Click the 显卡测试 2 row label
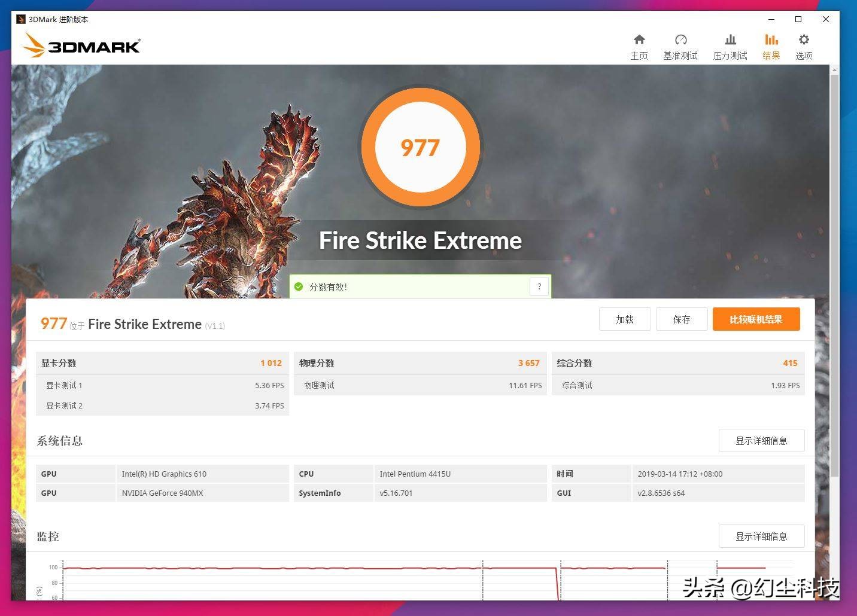Image resolution: width=857 pixels, height=616 pixels. tap(64, 405)
